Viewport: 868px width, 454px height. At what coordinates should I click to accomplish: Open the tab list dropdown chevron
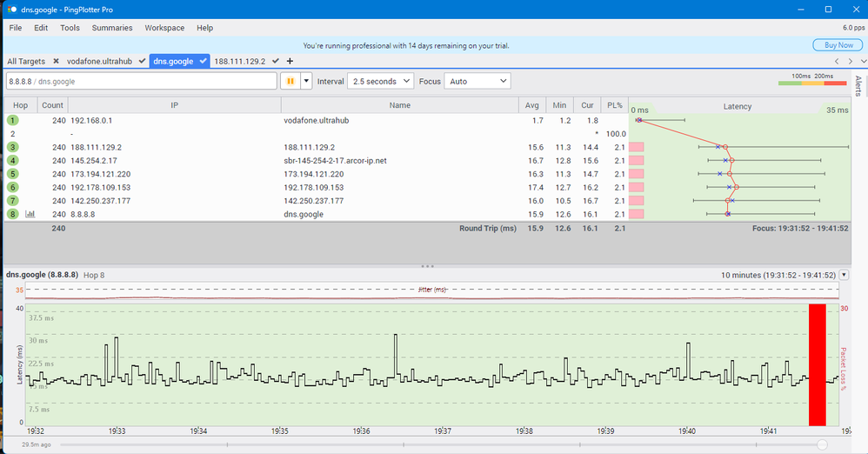(x=864, y=62)
